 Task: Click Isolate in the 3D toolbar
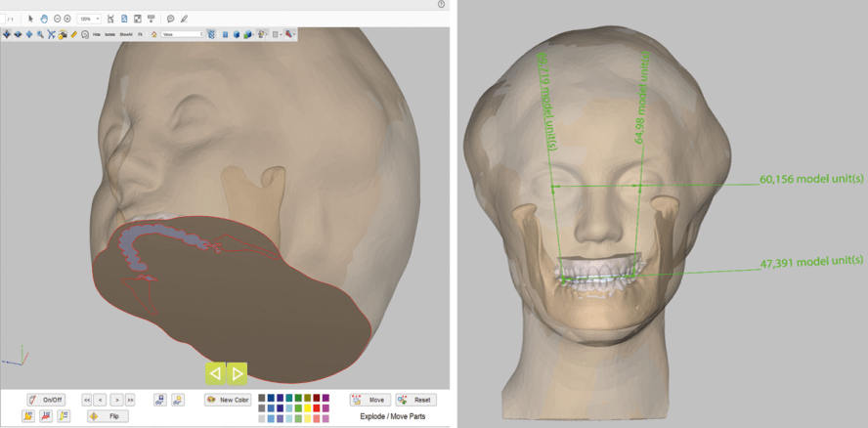click(110, 34)
